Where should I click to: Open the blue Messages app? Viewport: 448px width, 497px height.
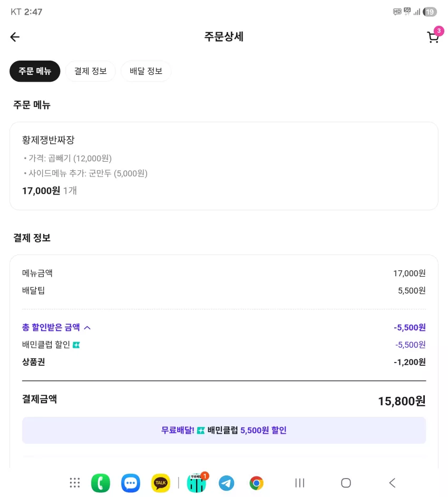click(x=131, y=483)
